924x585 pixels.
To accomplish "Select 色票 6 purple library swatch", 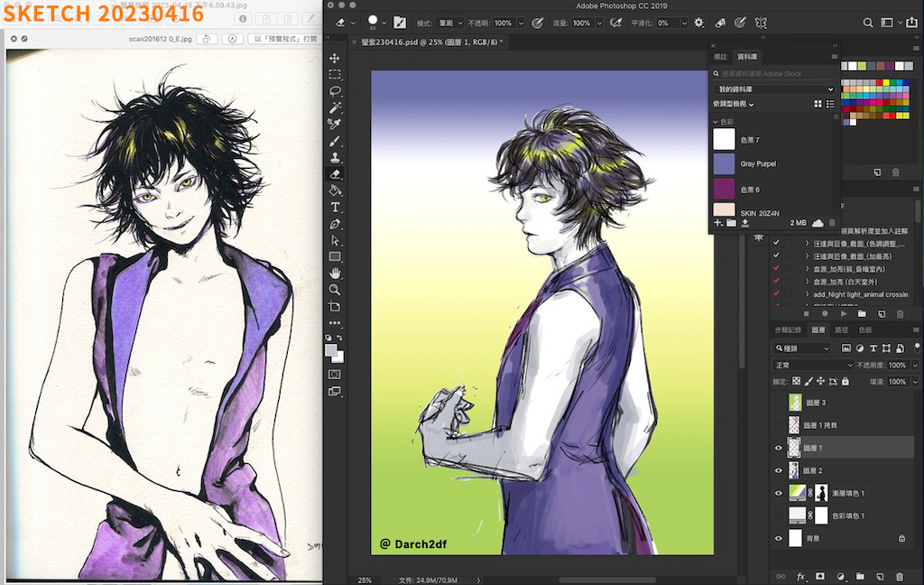I will tap(725, 190).
